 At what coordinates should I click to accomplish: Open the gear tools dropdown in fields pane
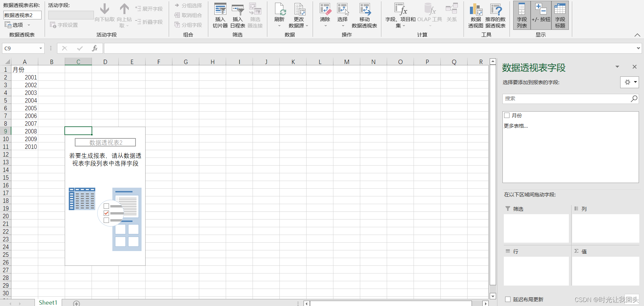pos(629,82)
